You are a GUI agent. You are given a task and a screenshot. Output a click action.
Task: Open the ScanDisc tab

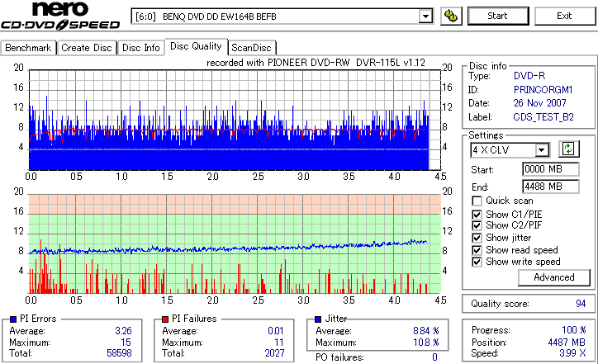251,48
